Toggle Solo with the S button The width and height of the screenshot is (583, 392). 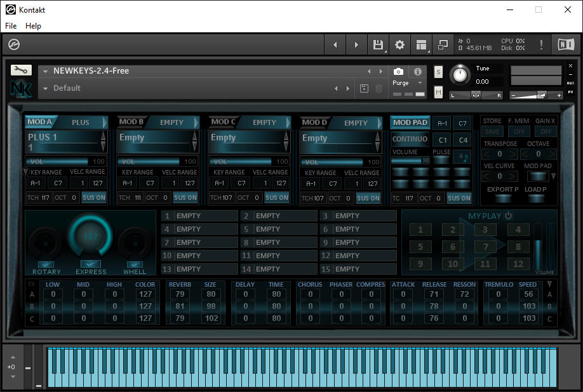pos(438,72)
